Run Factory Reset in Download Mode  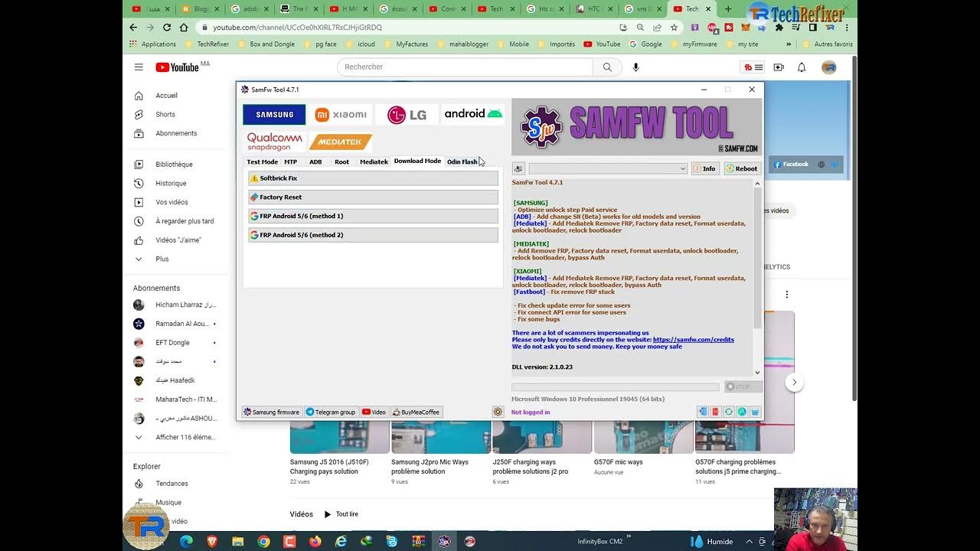click(x=373, y=197)
